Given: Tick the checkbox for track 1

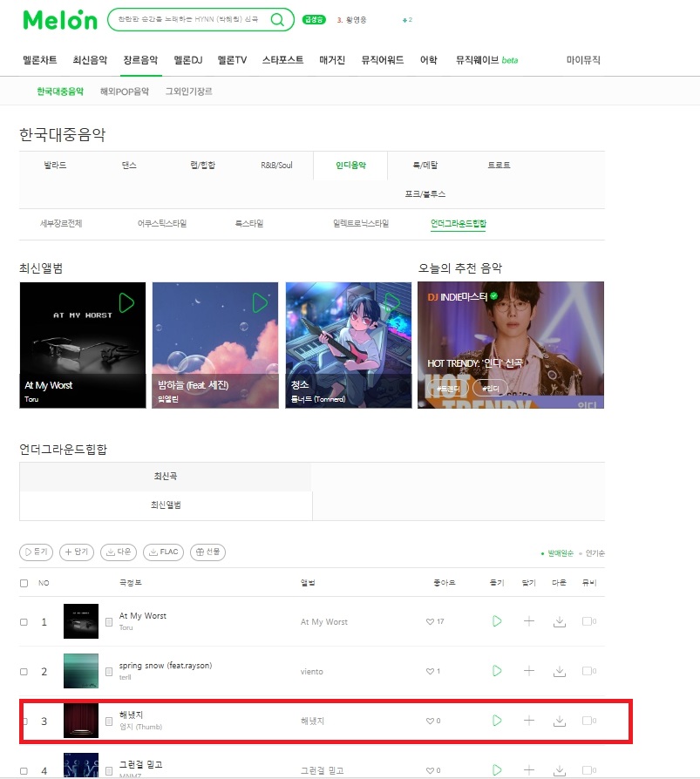Looking at the screenshot, I should pos(24,622).
